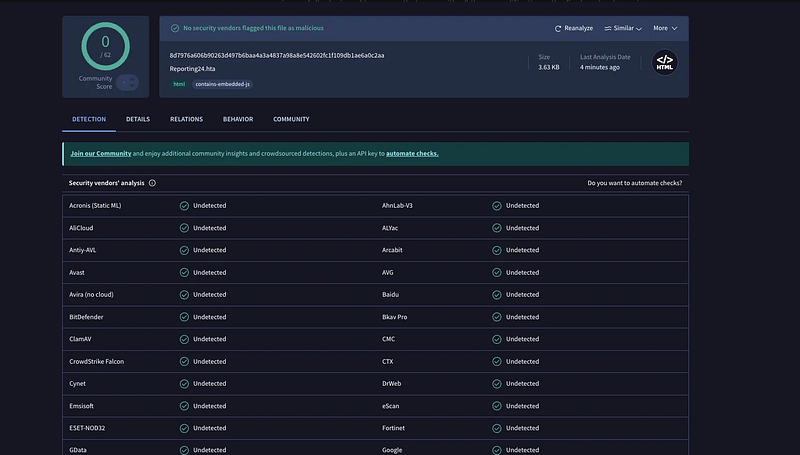The width and height of the screenshot is (800, 455).
Task: Click the file SHA-256 hash text
Action: point(277,55)
